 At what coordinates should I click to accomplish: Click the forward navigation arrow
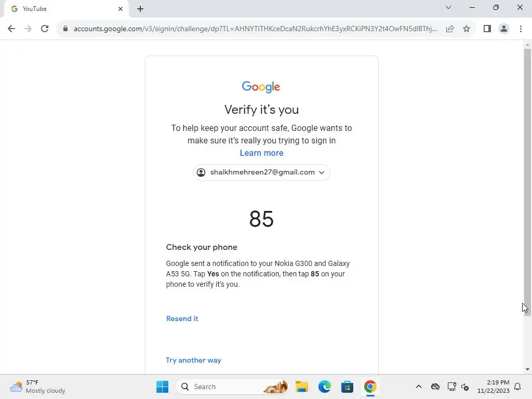coord(28,29)
